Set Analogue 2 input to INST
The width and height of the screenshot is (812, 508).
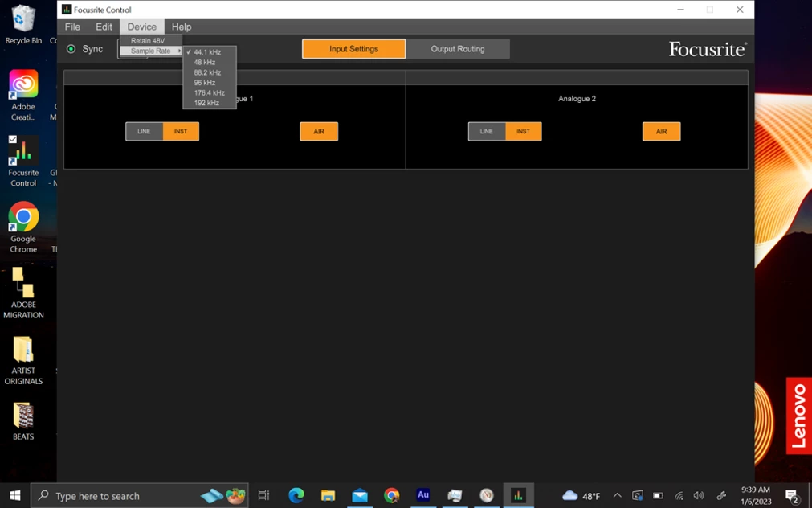[524, 131]
